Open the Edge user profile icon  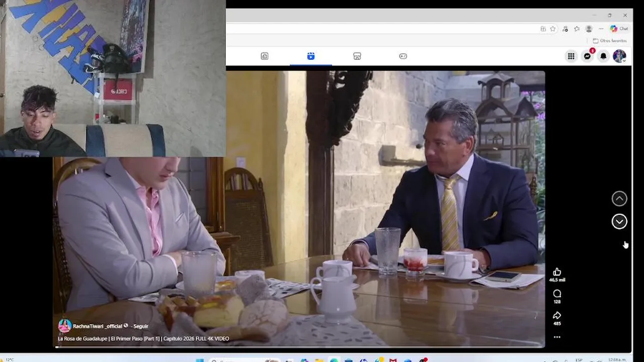[x=589, y=29]
